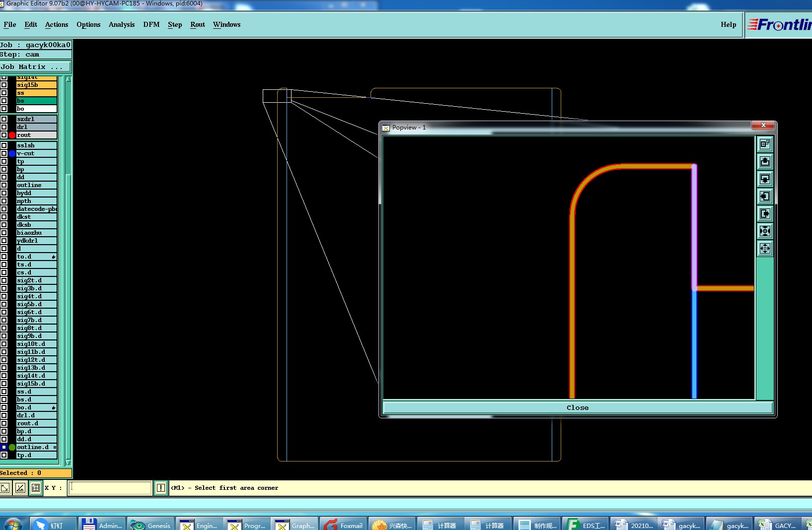
Task: Select the szdrl layer row
Action: pos(37,119)
